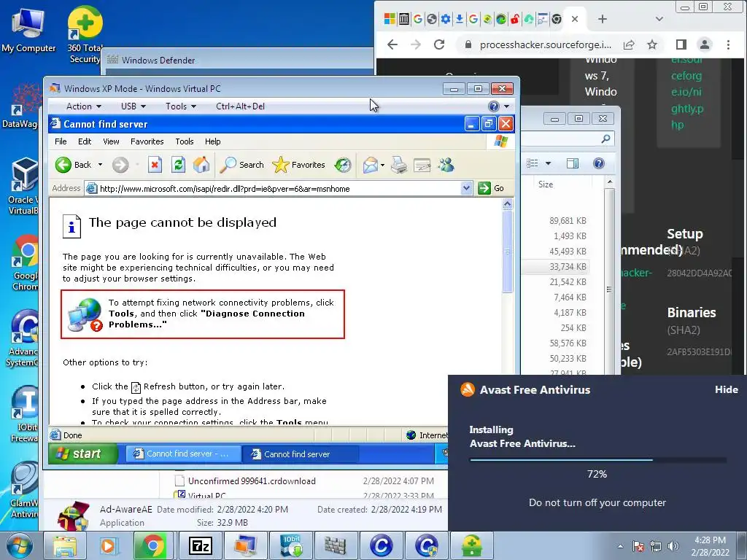Select the 33,734 KB file row
747x560 pixels.
click(556, 267)
